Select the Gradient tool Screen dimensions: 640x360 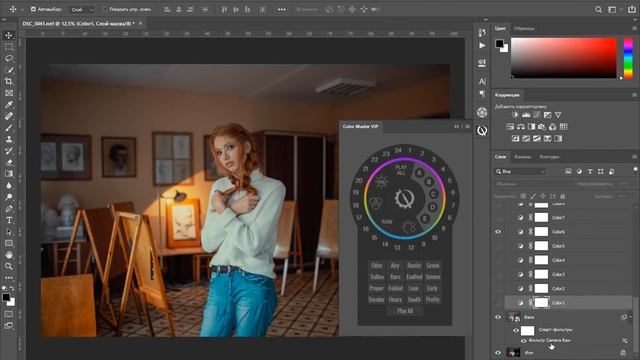9,174
